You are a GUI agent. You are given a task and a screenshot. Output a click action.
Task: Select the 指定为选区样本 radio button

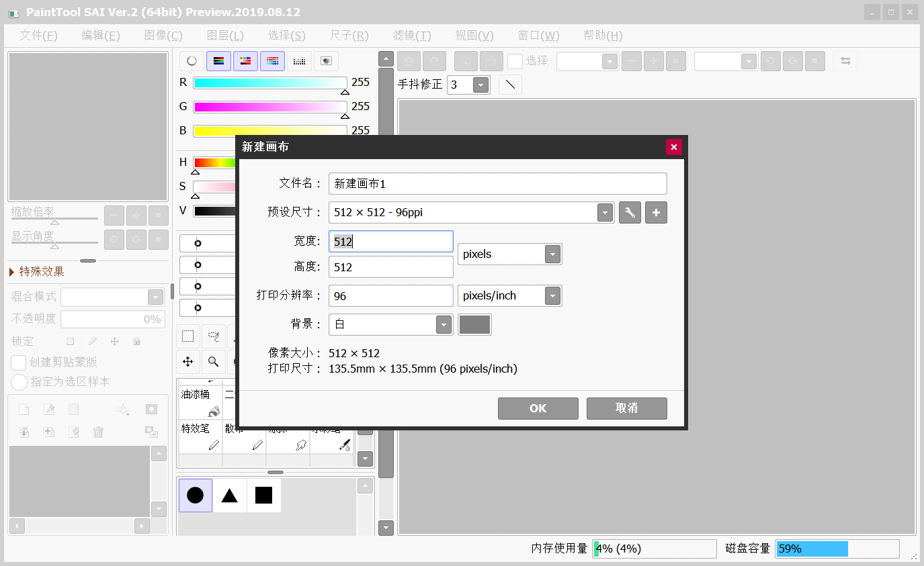click(x=19, y=382)
